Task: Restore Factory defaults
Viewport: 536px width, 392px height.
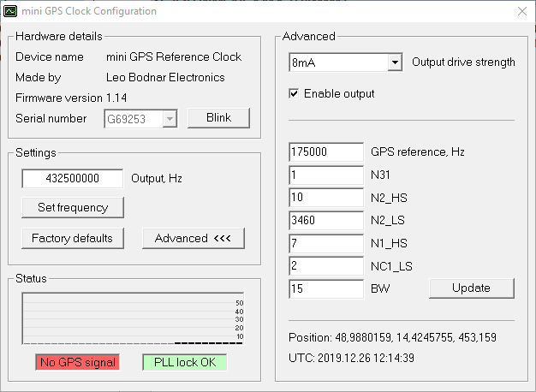Action: click(x=73, y=238)
